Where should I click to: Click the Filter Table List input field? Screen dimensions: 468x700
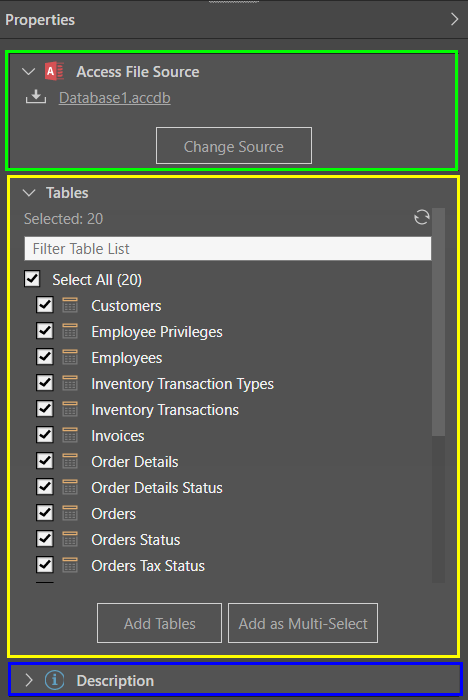[x=228, y=249]
